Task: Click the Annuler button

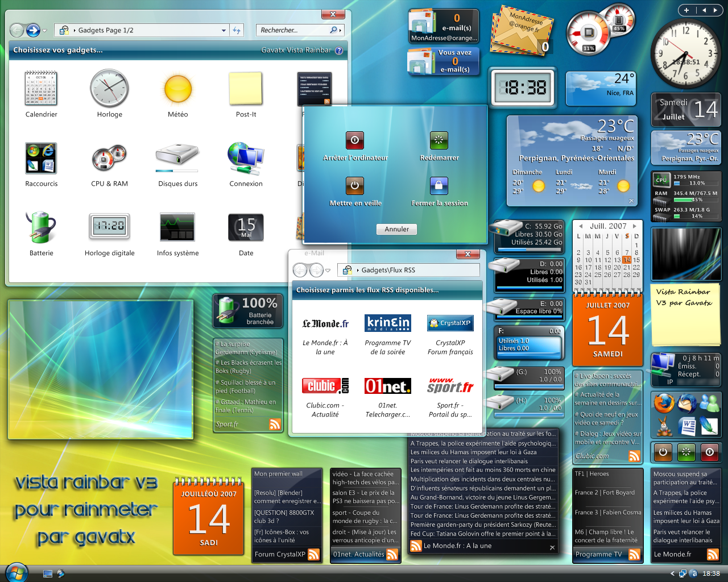Action: coord(396,229)
